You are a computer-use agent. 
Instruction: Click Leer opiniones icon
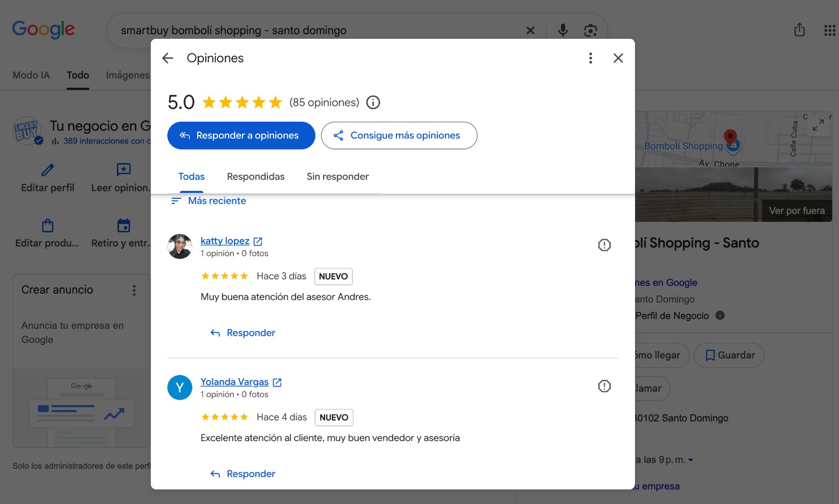tap(124, 169)
